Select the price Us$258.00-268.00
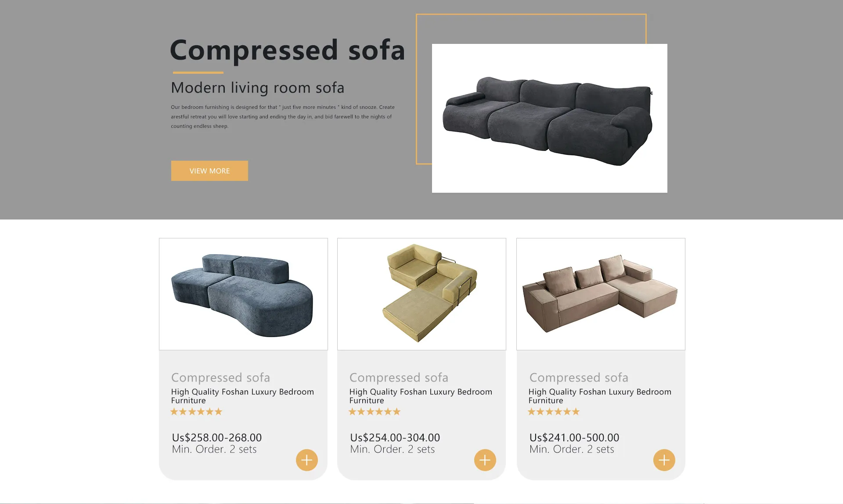 point(217,438)
